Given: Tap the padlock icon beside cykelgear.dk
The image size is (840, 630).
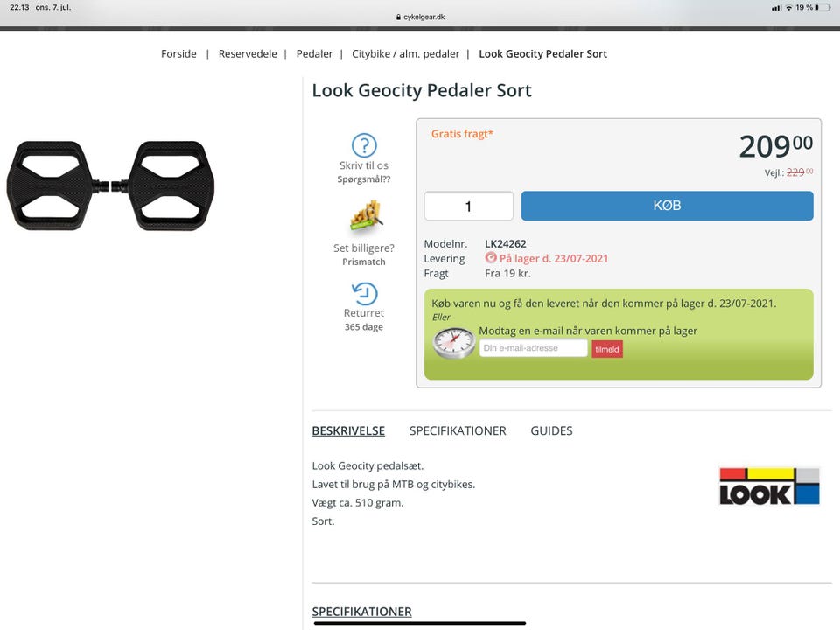Looking at the screenshot, I should (398, 17).
